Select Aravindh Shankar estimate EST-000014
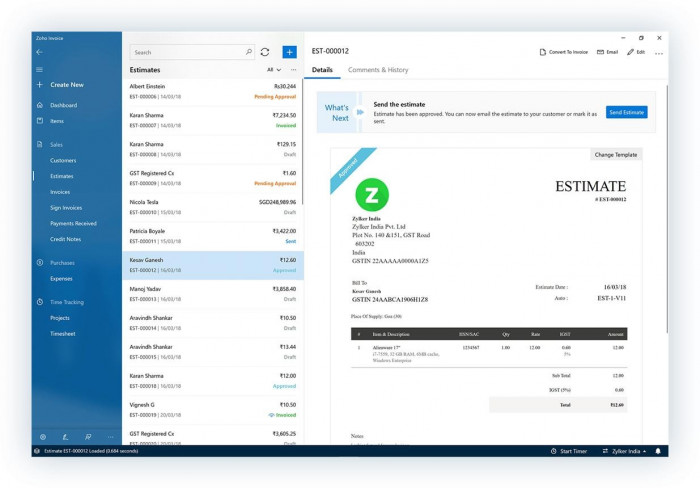 tap(213, 323)
